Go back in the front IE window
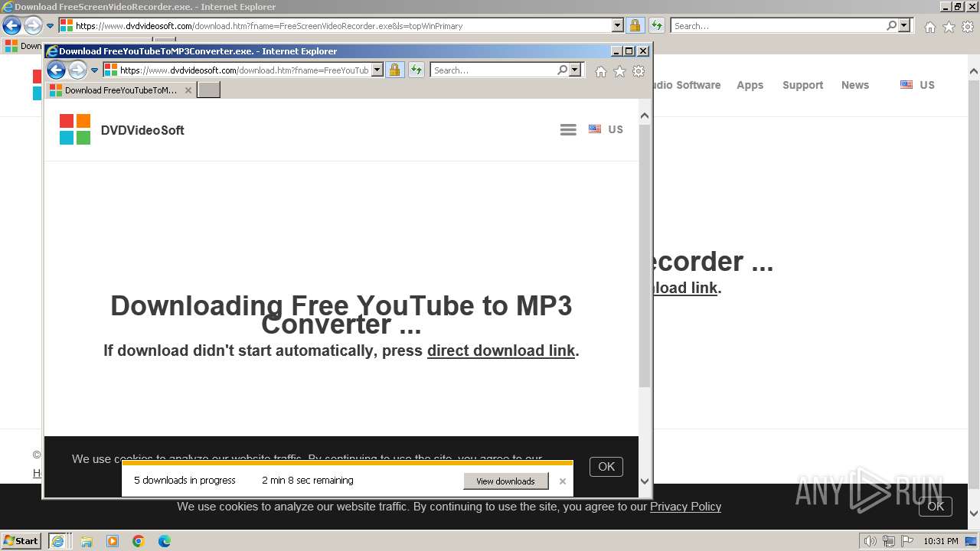The width and height of the screenshot is (980, 551). (56, 70)
